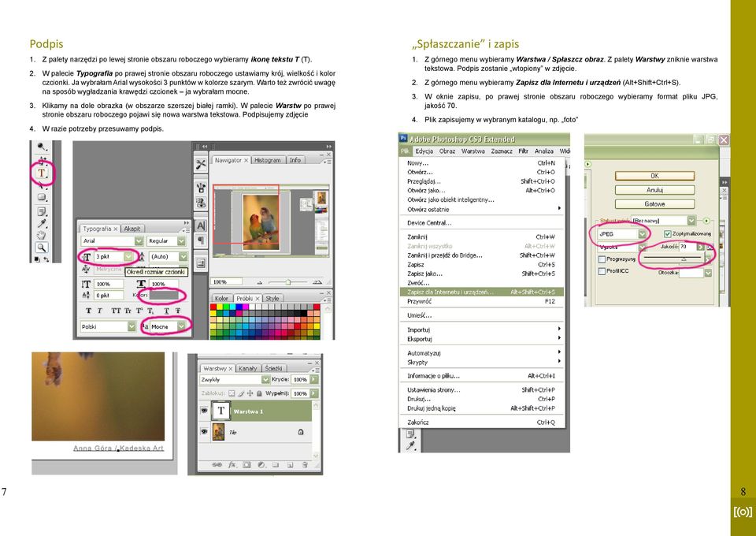756x536 pixels.
Task: Click Jakość field showing 70
Action: pos(687,247)
